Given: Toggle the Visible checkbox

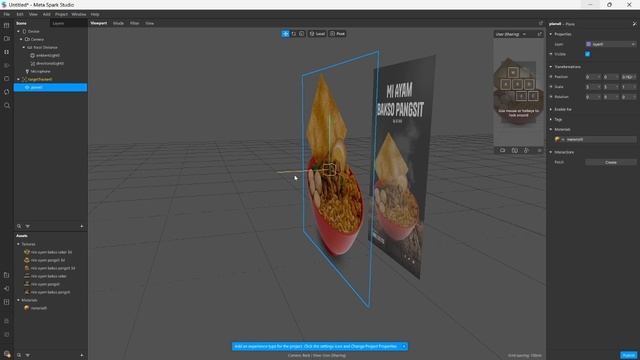Looking at the screenshot, I should (x=588, y=54).
